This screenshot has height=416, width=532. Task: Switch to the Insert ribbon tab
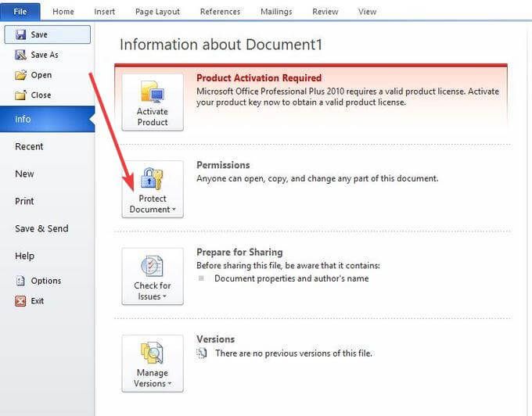pyautogui.click(x=105, y=12)
